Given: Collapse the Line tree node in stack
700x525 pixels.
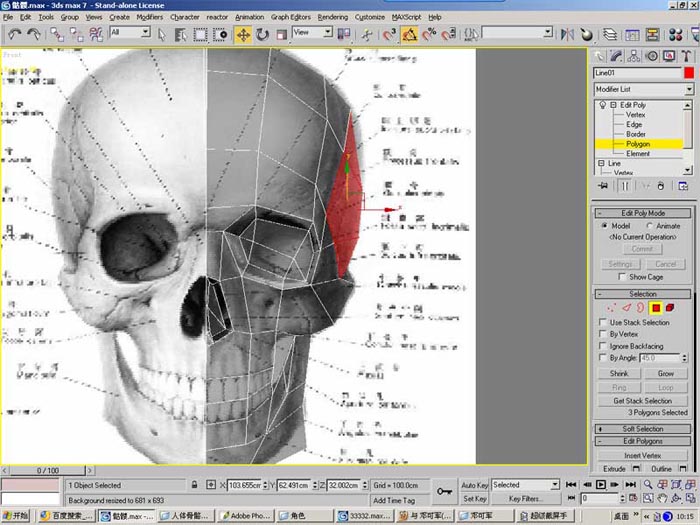Looking at the screenshot, I should coord(601,163).
